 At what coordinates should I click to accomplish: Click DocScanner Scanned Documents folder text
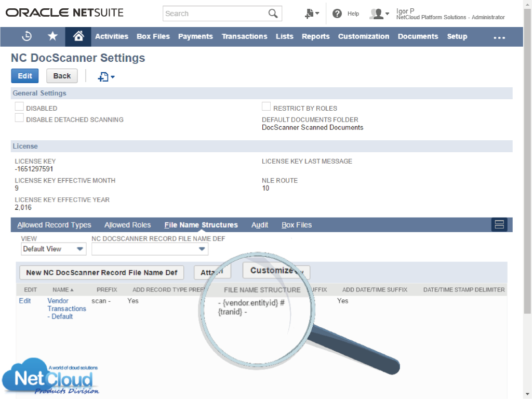click(312, 128)
